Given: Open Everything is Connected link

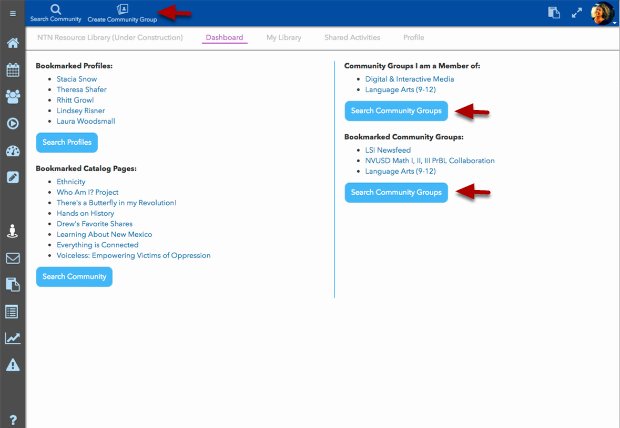Looking at the screenshot, I should [97, 245].
